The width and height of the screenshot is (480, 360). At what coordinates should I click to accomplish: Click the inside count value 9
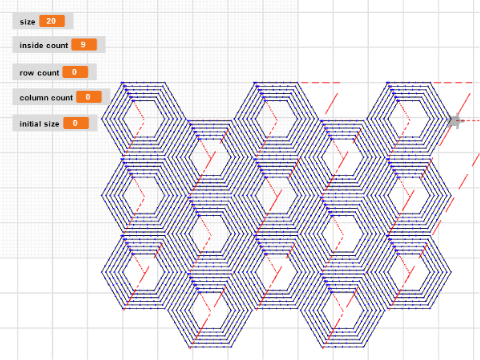click(84, 45)
